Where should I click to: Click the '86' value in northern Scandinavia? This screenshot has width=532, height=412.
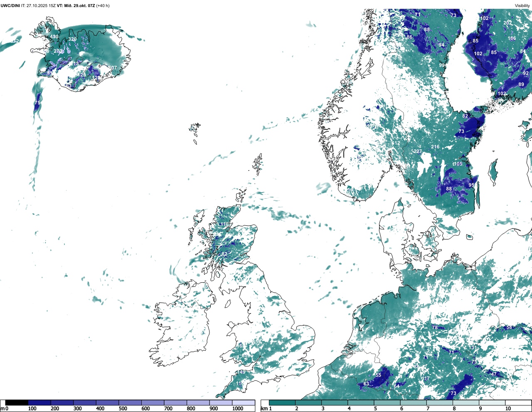pyautogui.click(x=410, y=37)
